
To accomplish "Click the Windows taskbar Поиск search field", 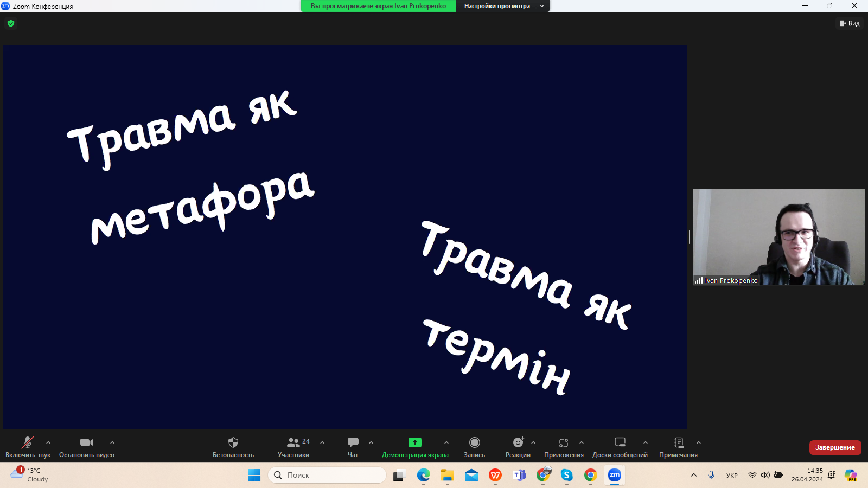I will [x=327, y=475].
